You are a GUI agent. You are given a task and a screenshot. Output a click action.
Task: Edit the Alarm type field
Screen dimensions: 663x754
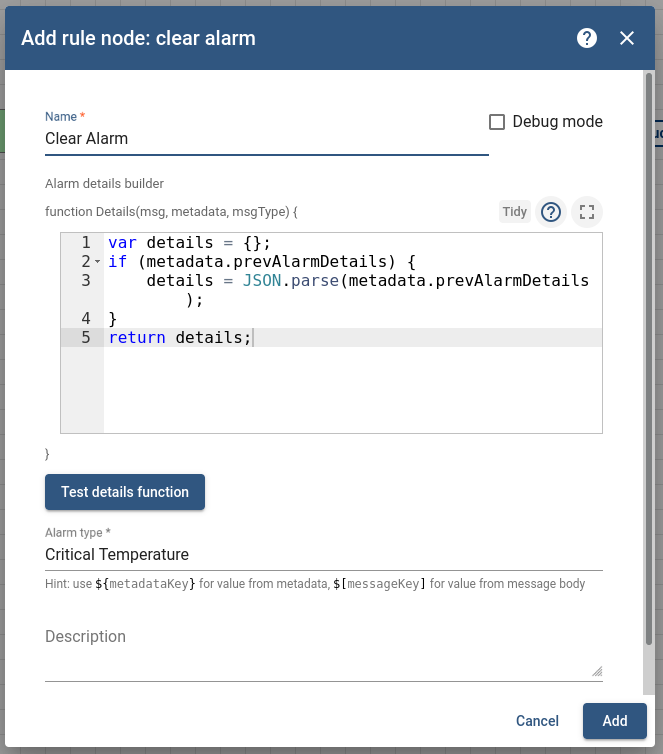[x=323, y=554]
